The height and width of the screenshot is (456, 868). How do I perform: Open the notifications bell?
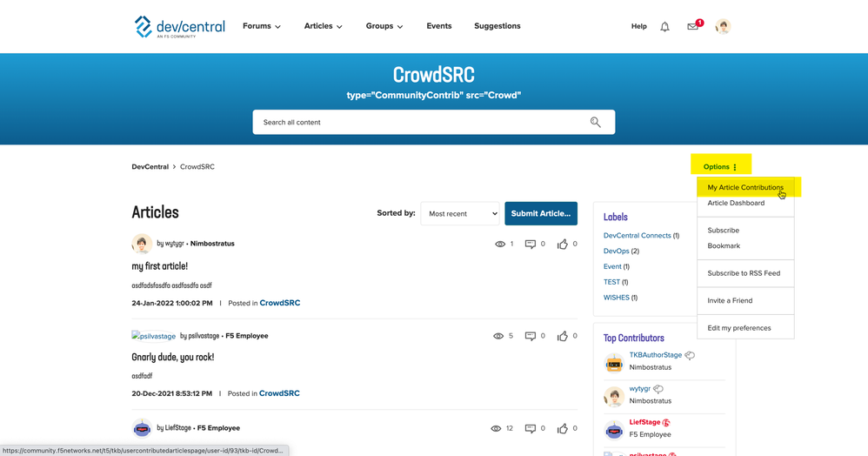664,27
